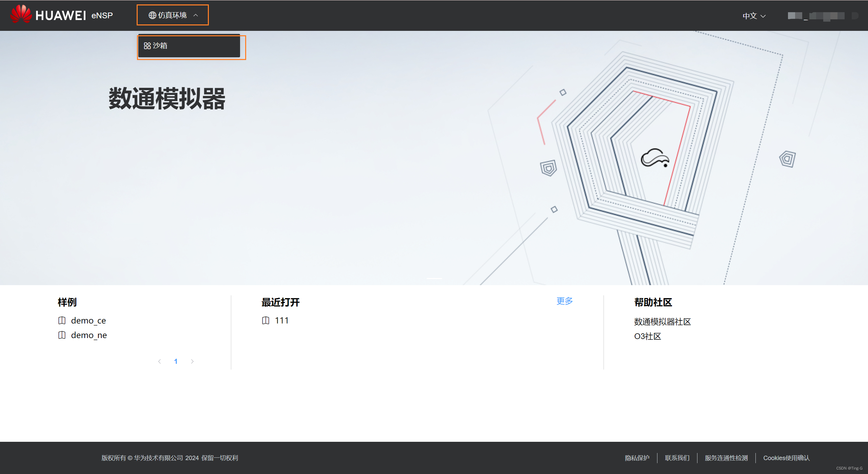
Task: Go to previous samples page arrow
Action: (x=159, y=361)
